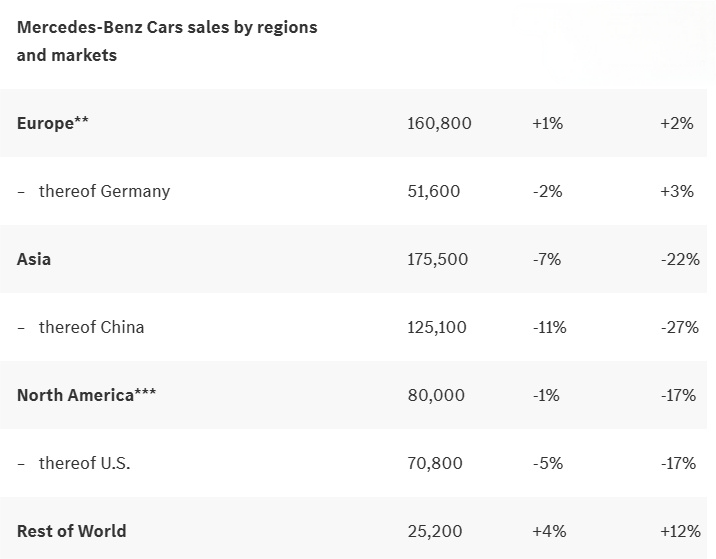Select the Germany sales value 51,600
This screenshot has height=559, width=716.
point(434,191)
